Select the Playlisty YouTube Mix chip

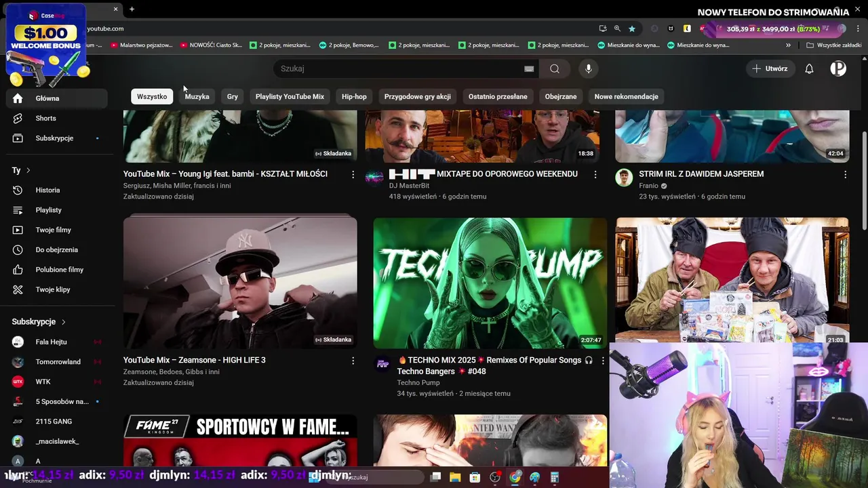pyautogui.click(x=290, y=96)
